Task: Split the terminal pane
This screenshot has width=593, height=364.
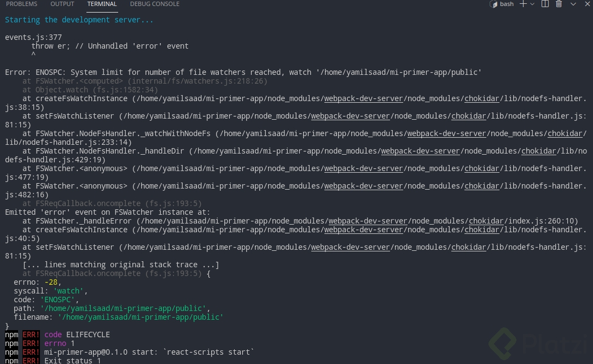Action: pyautogui.click(x=545, y=4)
